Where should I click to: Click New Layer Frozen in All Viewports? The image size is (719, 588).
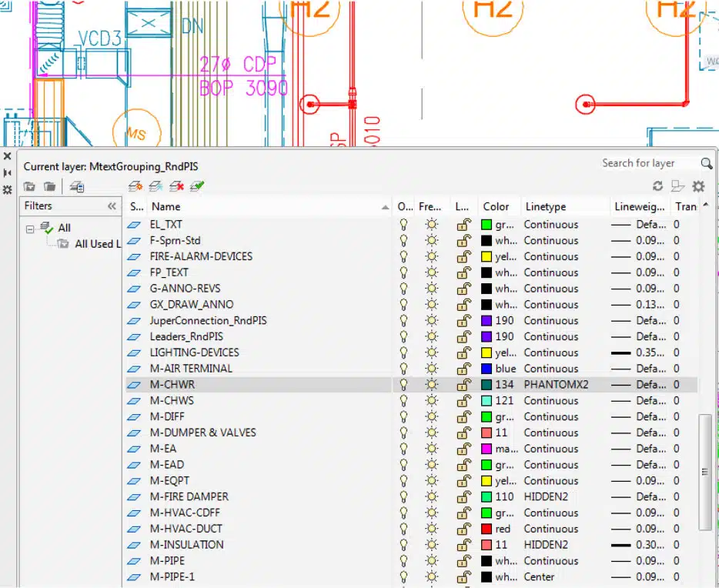click(x=156, y=186)
